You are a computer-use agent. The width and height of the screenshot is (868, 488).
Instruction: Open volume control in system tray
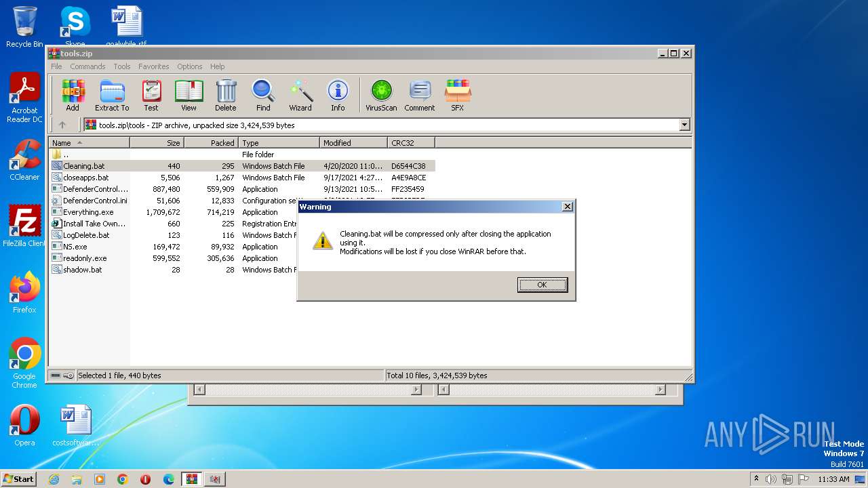(771, 479)
